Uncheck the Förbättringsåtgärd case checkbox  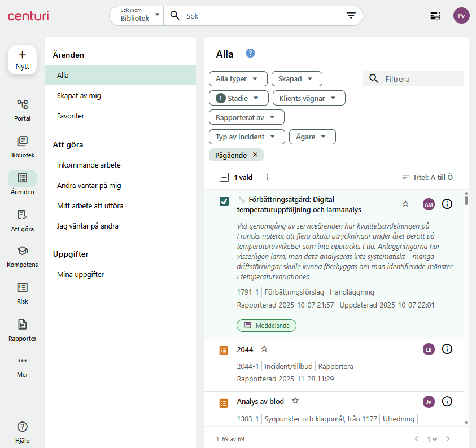pyautogui.click(x=224, y=202)
